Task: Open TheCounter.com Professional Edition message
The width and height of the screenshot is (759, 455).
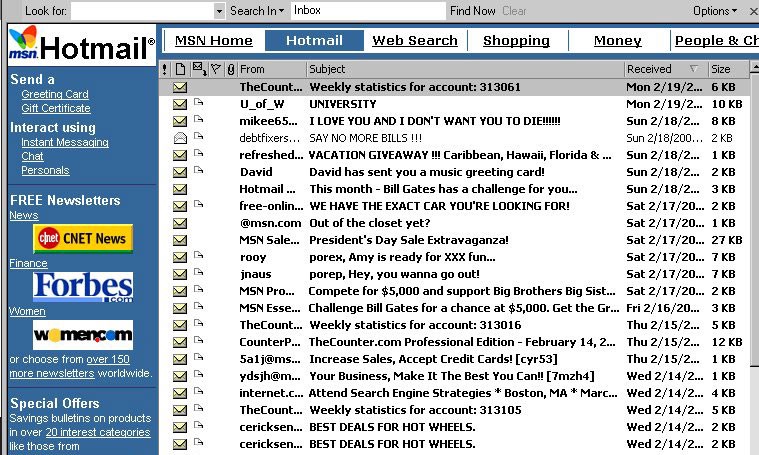Action: click(453, 342)
